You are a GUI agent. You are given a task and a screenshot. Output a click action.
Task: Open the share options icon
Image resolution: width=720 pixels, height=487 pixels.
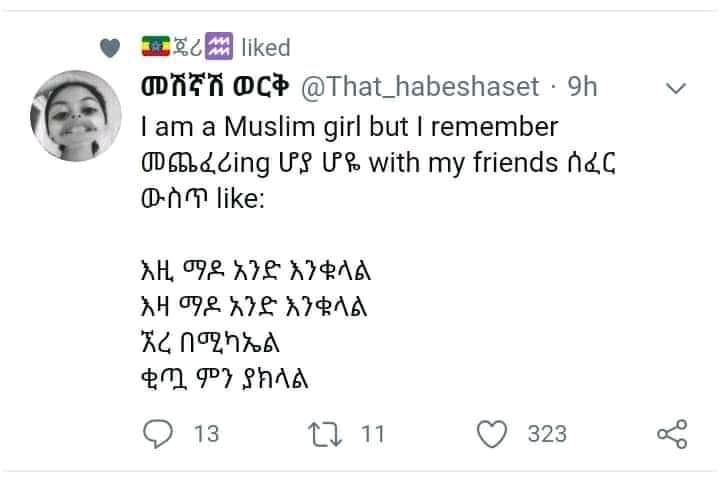point(672,434)
